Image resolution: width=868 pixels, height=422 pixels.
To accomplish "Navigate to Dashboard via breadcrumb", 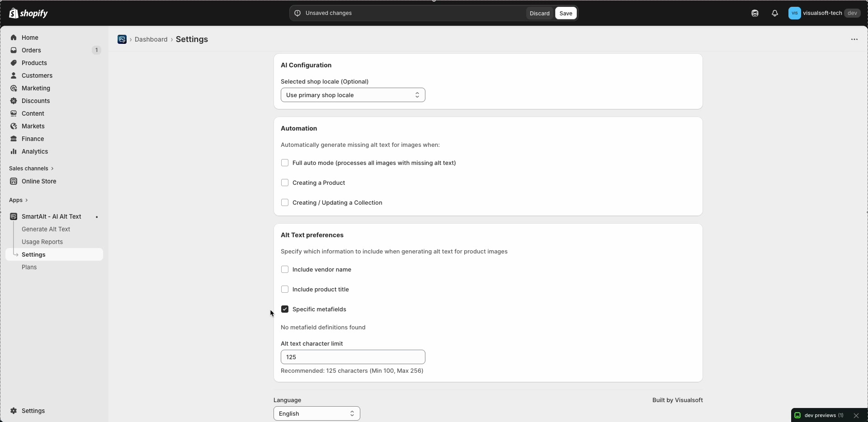I will pyautogui.click(x=151, y=39).
